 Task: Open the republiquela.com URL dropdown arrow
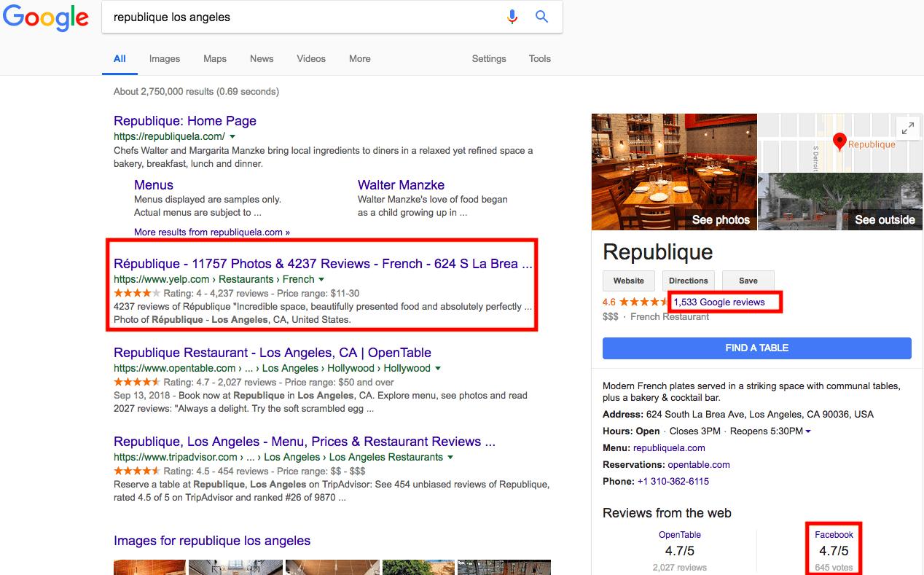pyautogui.click(x=232, y=136)
